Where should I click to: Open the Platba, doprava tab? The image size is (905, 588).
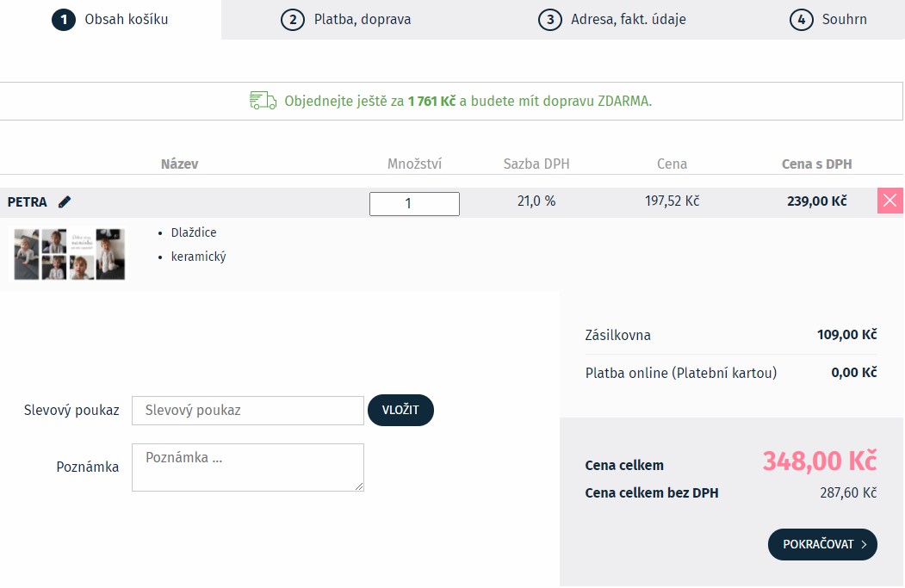click(x=362, y=19)
